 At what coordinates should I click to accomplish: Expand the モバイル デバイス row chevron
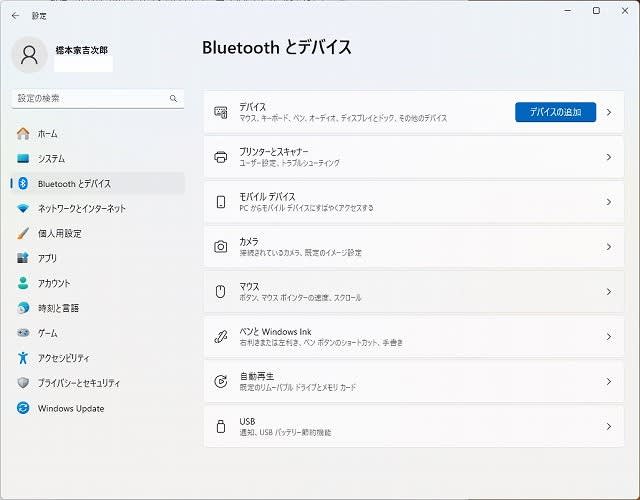click(x=608, y=202)
